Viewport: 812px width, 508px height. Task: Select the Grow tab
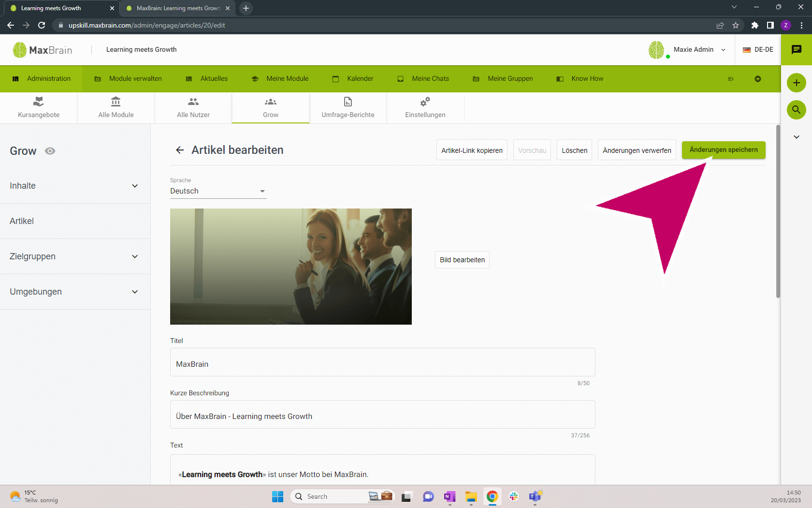pyautogui.click(x=271, y=107)
